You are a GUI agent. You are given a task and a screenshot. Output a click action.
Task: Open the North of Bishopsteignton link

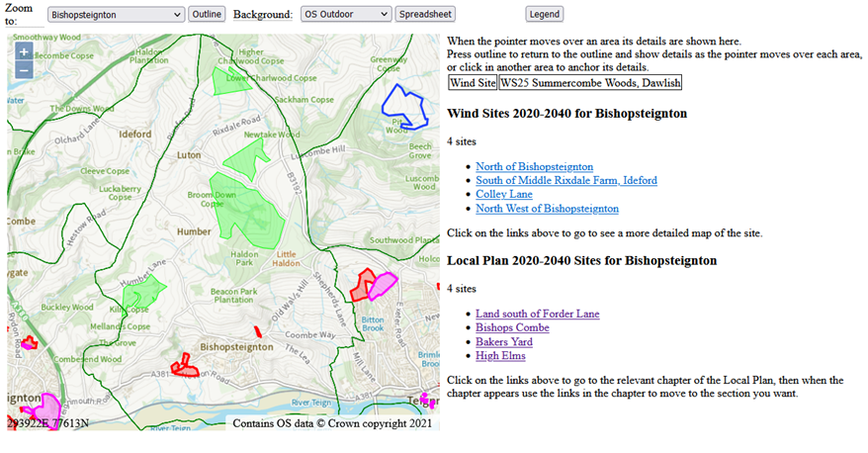[x=534, y=167]
